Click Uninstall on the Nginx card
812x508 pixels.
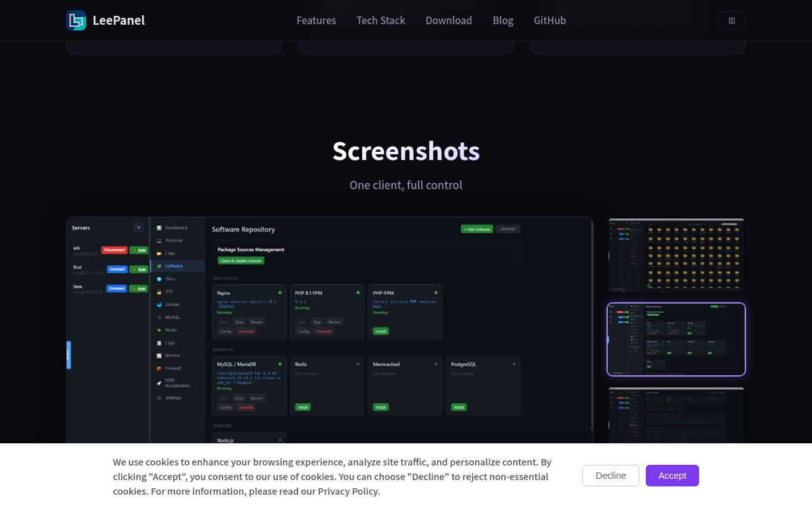click(x=246, y=331)
